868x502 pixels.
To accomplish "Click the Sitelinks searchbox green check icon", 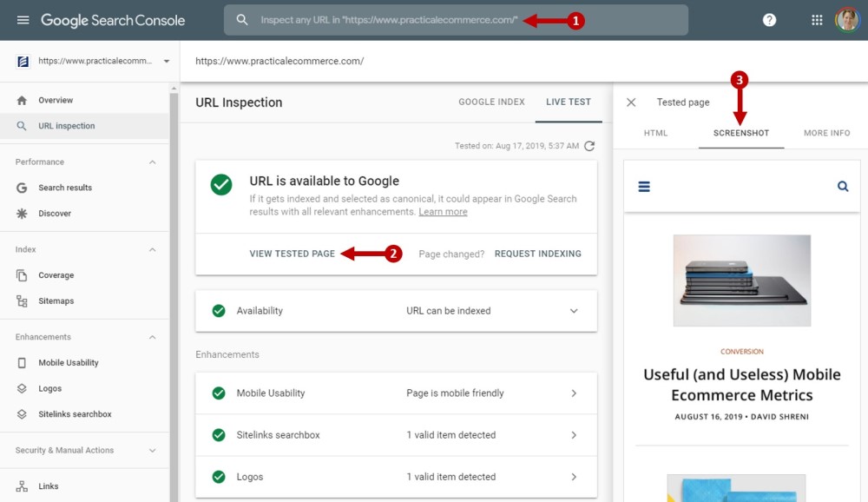I will pyautogui.click(x=219, y=435).
